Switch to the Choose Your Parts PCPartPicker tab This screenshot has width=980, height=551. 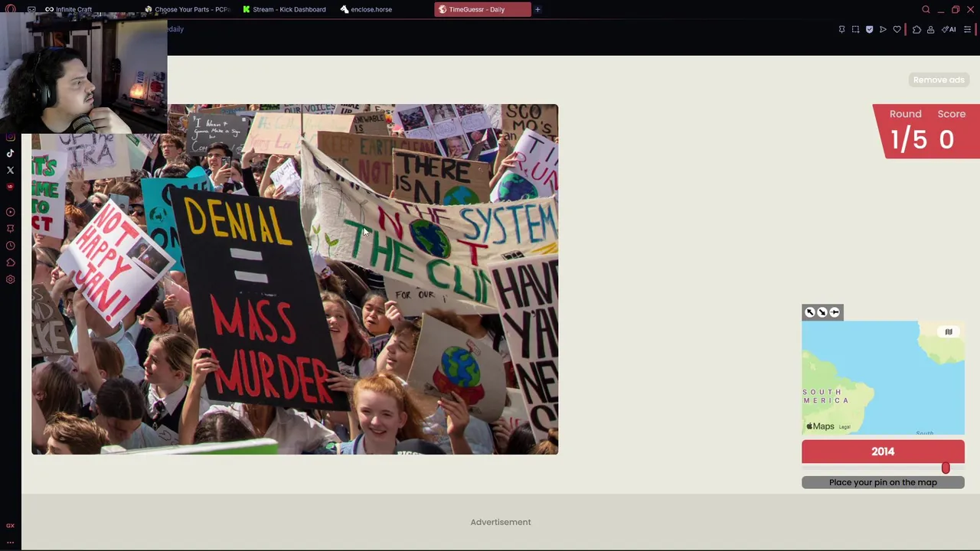187,9
